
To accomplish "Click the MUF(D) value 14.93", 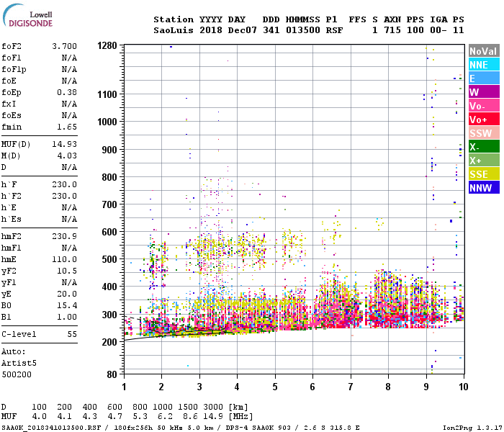I will (65, 144).
